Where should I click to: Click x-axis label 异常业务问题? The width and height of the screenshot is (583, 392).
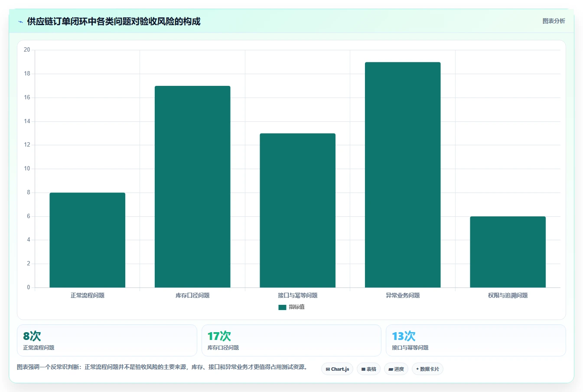(x=403, y=295)
